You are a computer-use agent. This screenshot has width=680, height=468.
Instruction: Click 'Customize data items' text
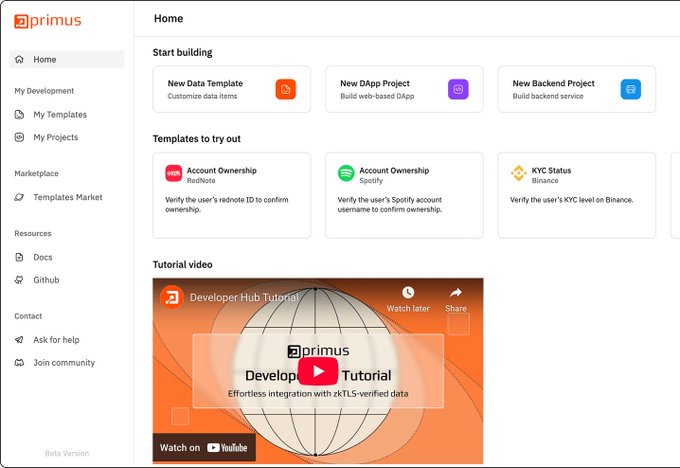202,96
